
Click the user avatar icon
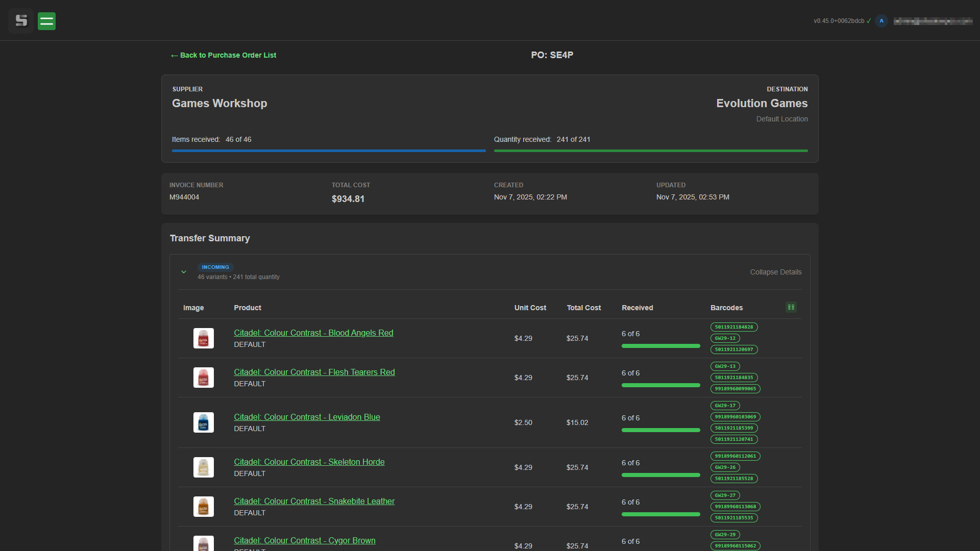881,21
